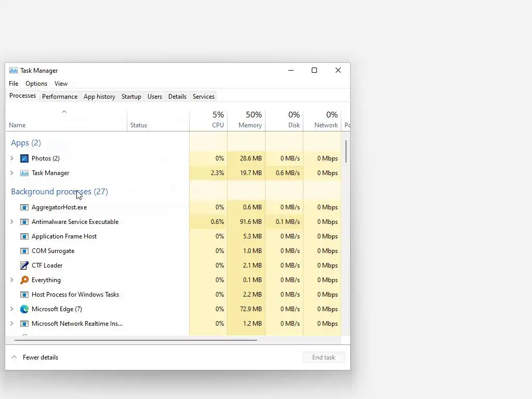
Task: Select the Apps (2) group heading
Action: (26, 143)
